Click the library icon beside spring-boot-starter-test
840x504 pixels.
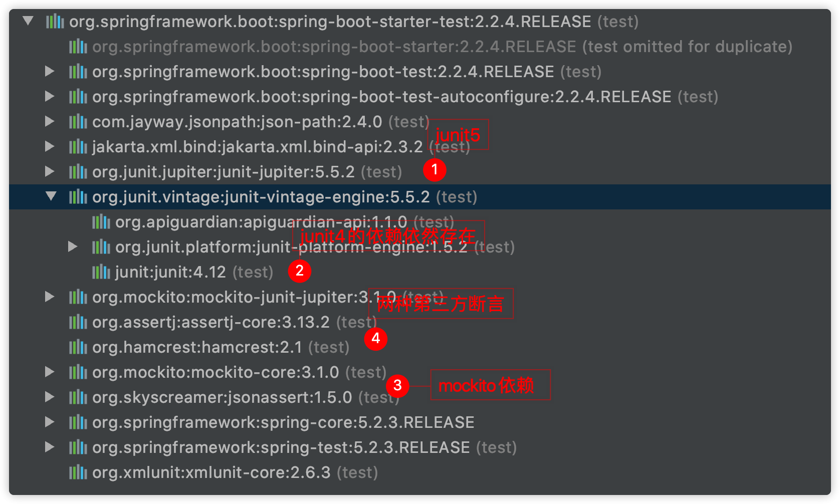55,22
